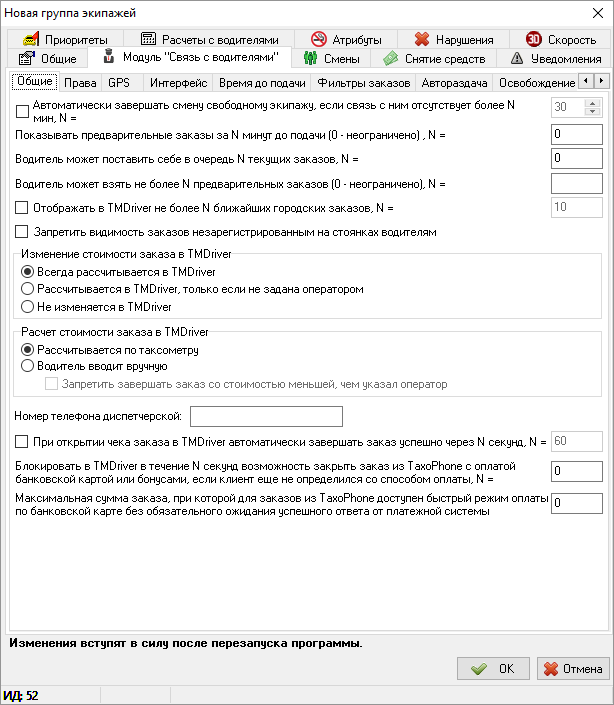This screenshot has height=705, width=614.
Task: Select Всегда рассчитывается в TMDriver option
Action: tap(27, 272)
